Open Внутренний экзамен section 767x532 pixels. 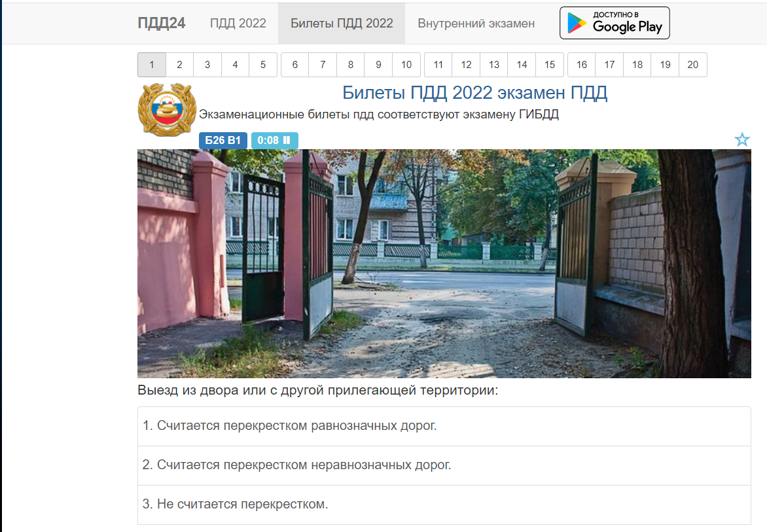point(476,23)
